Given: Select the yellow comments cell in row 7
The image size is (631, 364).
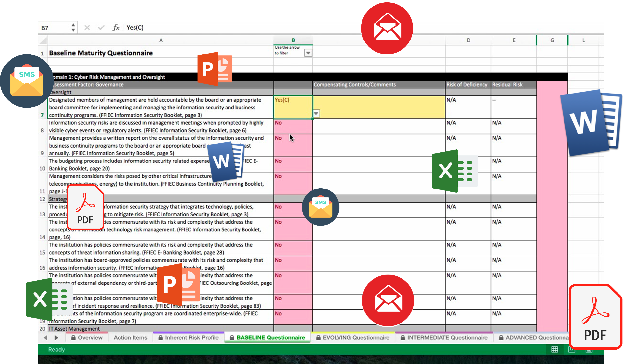Looking at the screenshot, I should 379,107.
